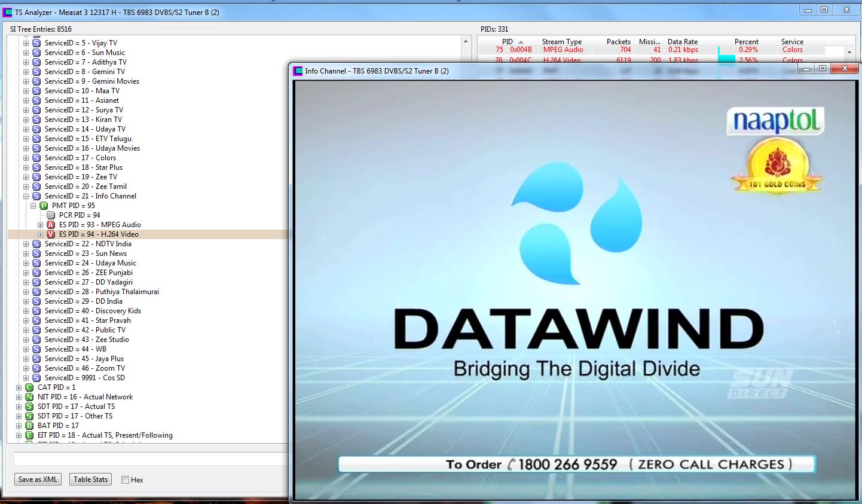862x504 pixels.
Task: Maximize the Info Channel video window
Action: click(x=823, y=69)
